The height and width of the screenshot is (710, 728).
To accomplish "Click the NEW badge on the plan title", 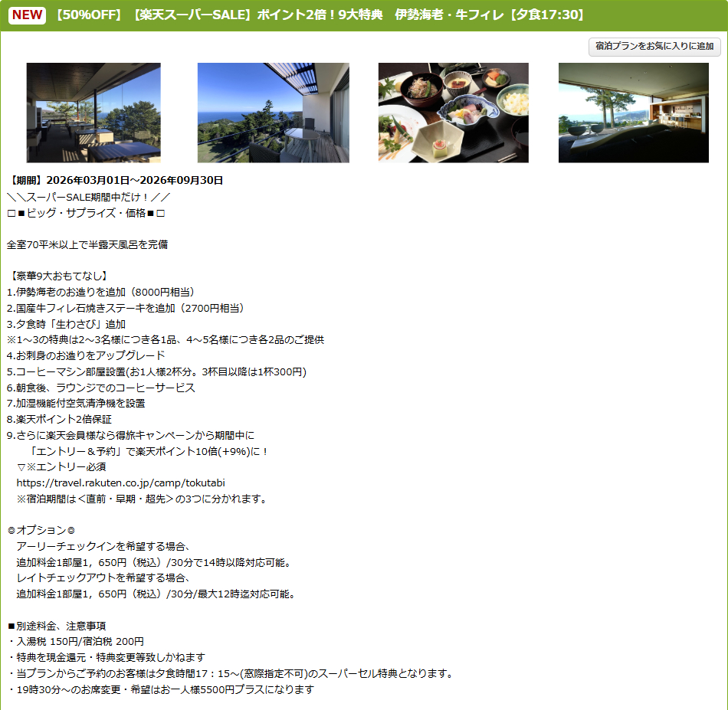I will coord(28,15).
